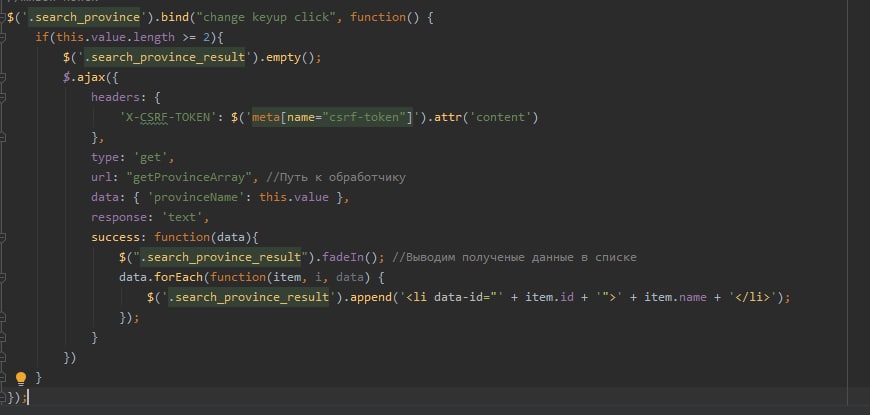Screen dimensions: 870x415
Task: Click the "getProvinceArray" string
Action: pos(189,177)
